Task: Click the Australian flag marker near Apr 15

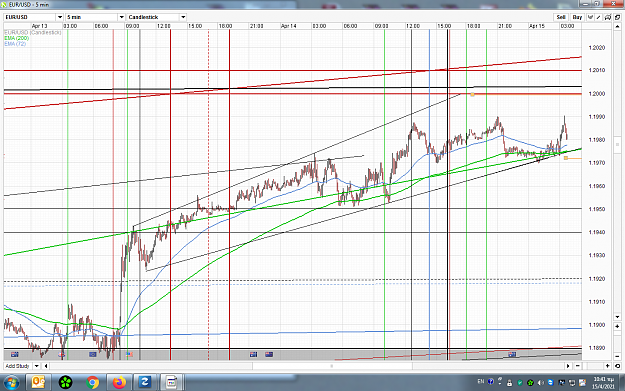Action: [x=512, y=354]
